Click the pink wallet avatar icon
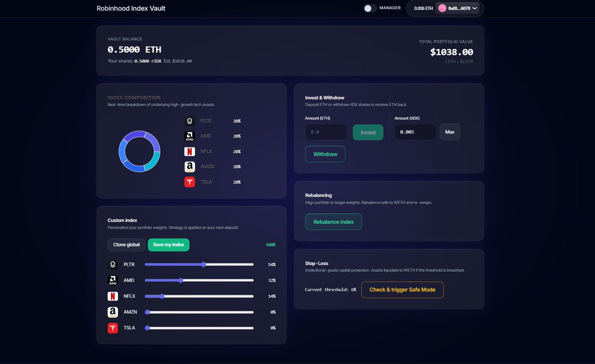595x364 pixels. click(x=442, y=8)
